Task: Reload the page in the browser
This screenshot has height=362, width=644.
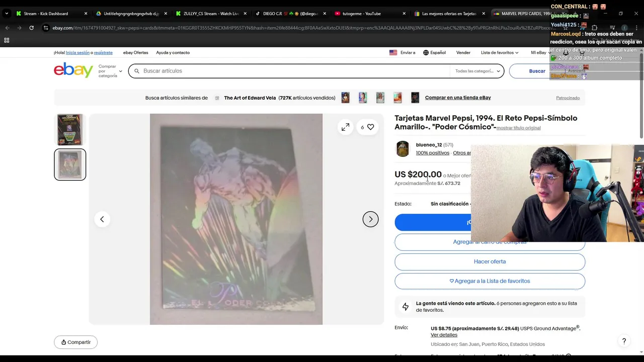Action: [x=31, y=28]
